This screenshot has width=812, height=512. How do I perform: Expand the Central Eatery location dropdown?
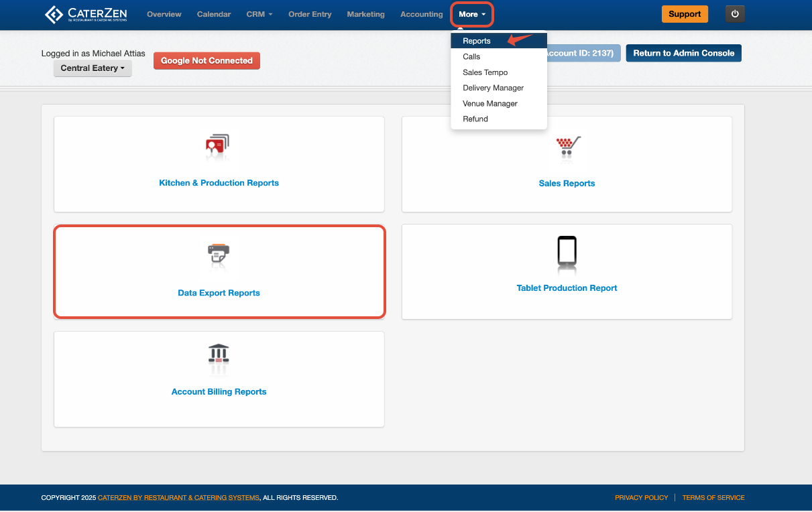pos(93,68)
